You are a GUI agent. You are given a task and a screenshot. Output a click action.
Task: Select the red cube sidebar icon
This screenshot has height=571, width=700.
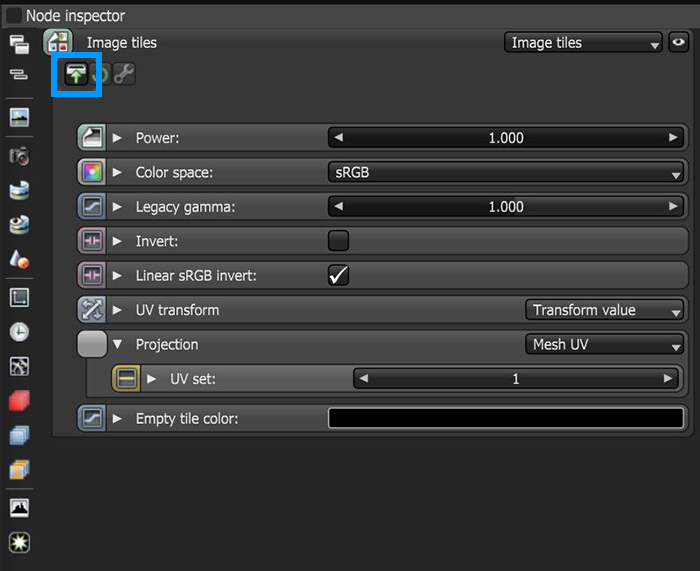pyautogui.click(x=19, y=400)
